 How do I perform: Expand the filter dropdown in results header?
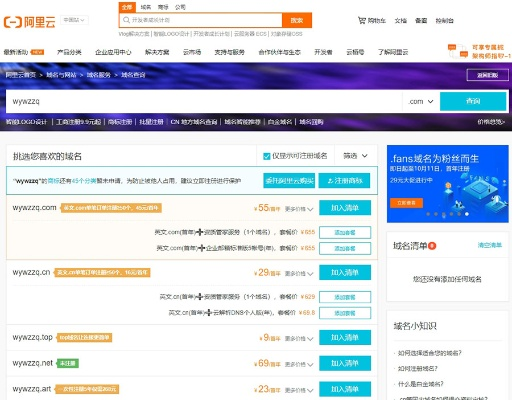click(355, 156)
